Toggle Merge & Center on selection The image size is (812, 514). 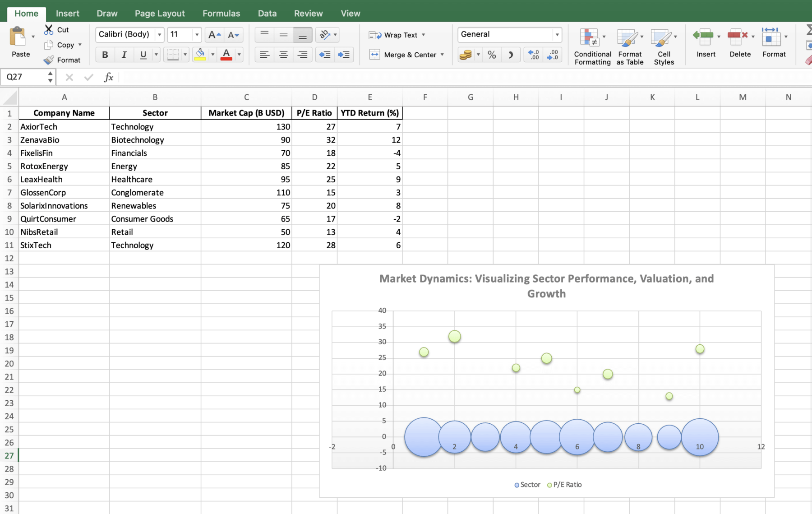point(406,55)
